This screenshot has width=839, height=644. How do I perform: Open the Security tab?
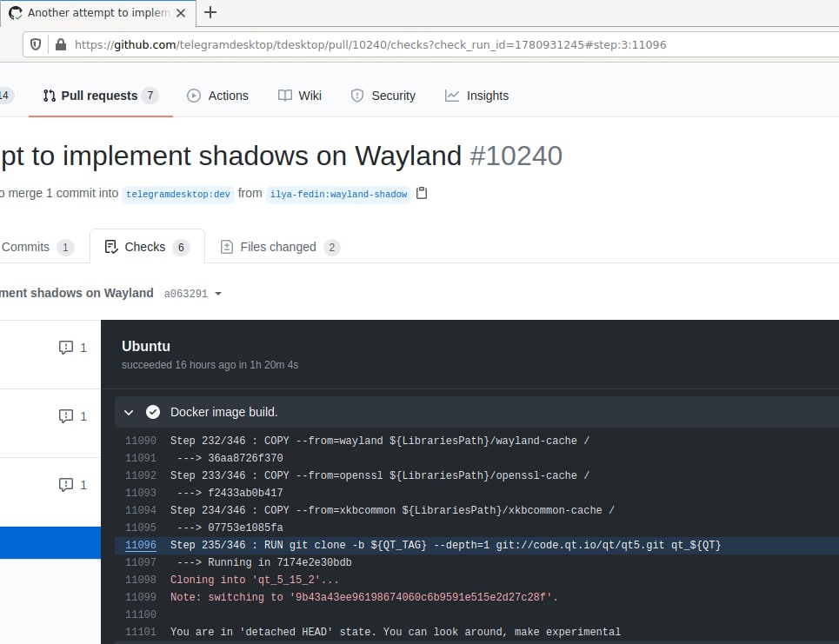click(x=383, y=96)
